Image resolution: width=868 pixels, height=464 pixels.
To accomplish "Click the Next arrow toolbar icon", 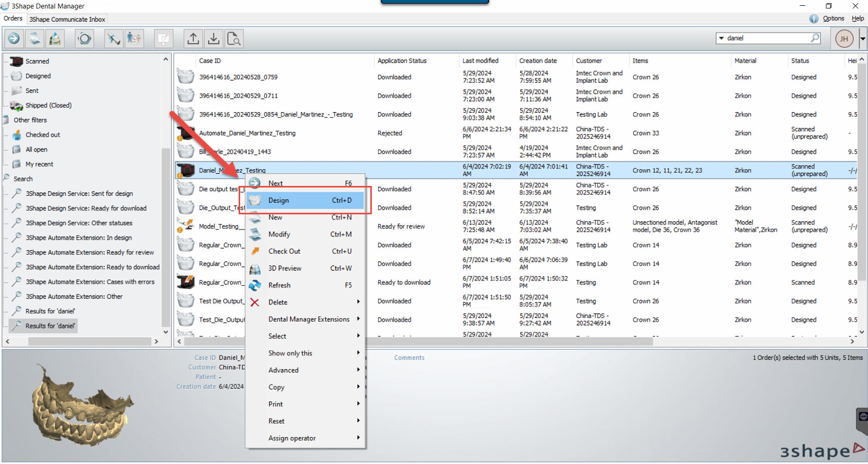I will click(14, 38).
